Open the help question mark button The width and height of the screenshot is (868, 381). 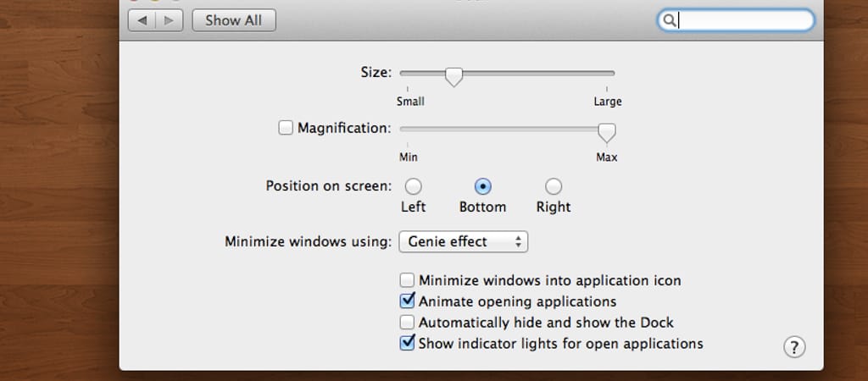(794, 346)
